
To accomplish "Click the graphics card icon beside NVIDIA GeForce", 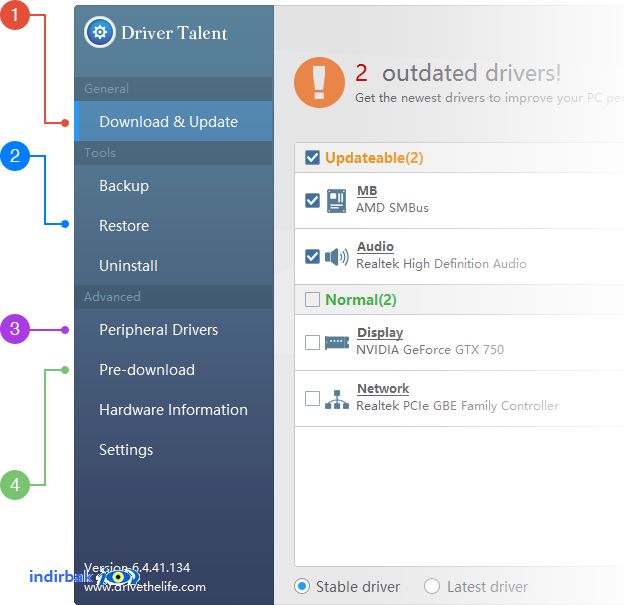I will (337, 342).
